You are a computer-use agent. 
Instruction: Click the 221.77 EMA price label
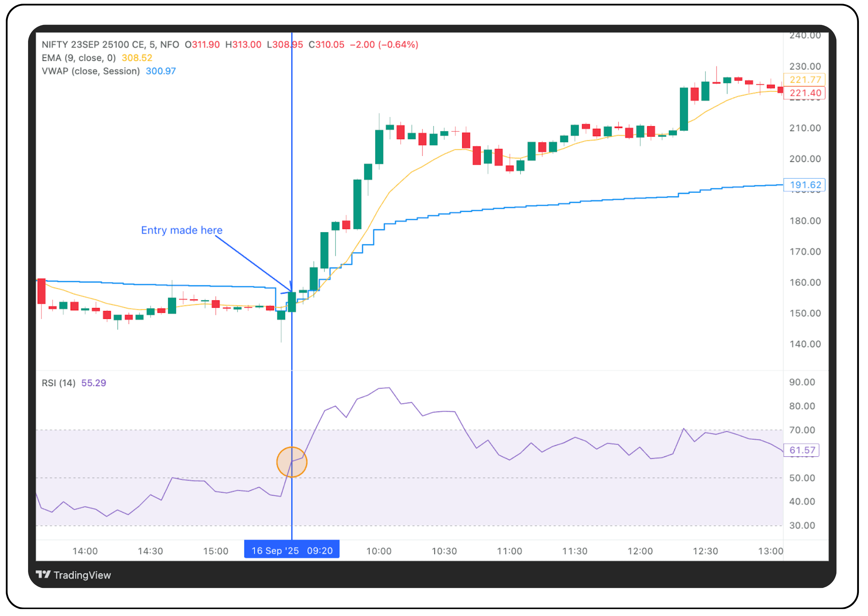coord(805,80)
